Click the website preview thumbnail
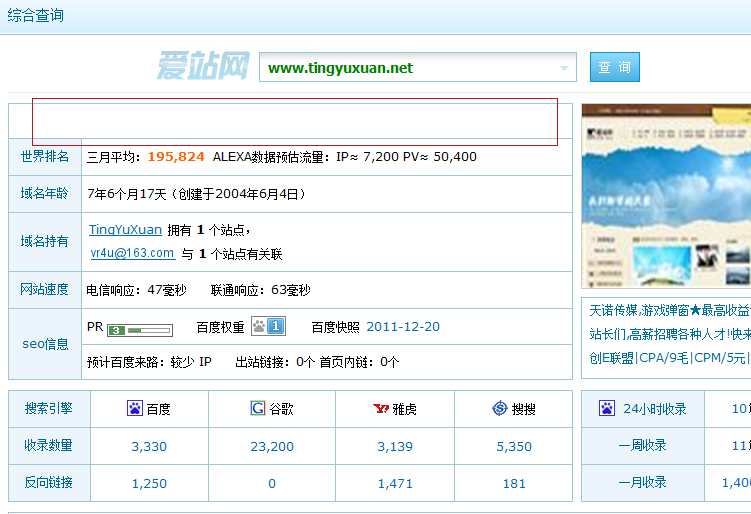The width and height of the screenshot is (751, 514). pos(666,196)
